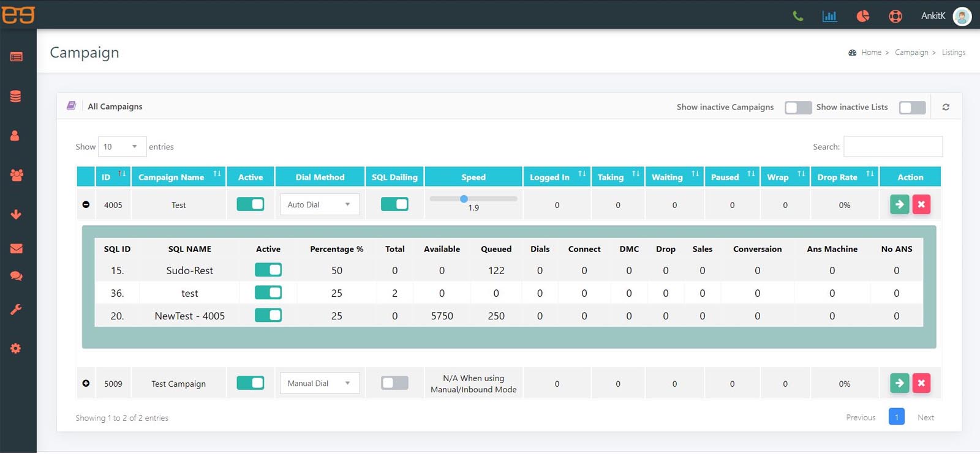
Task: Go to the Home breadcrumb link
Action: [871, 53]
